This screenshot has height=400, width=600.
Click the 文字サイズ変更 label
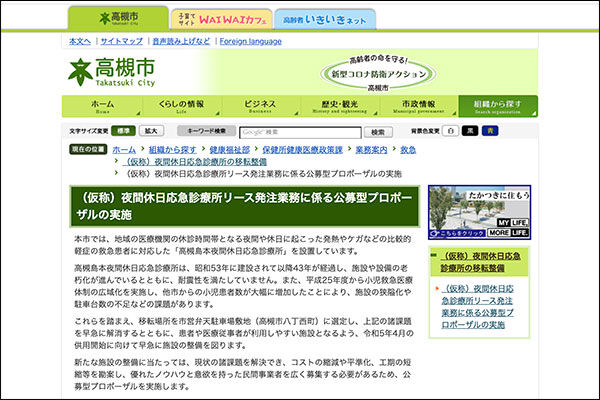coord(89,131)
